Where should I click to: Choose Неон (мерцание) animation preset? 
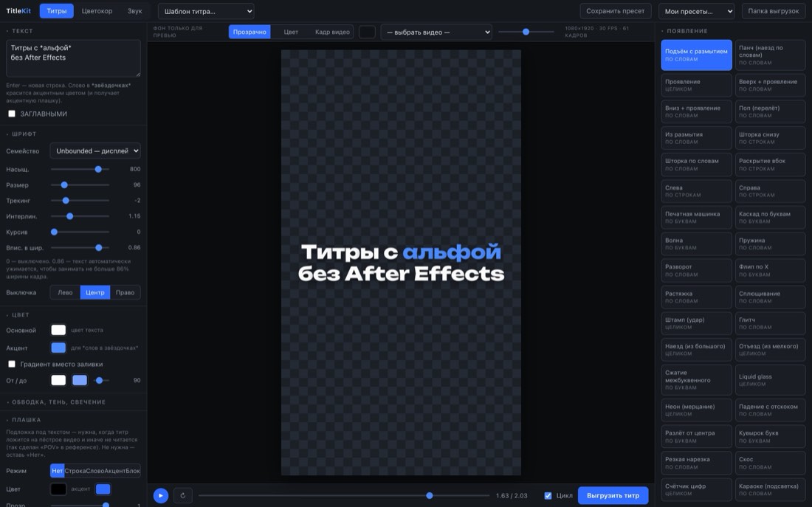[697, 410]
